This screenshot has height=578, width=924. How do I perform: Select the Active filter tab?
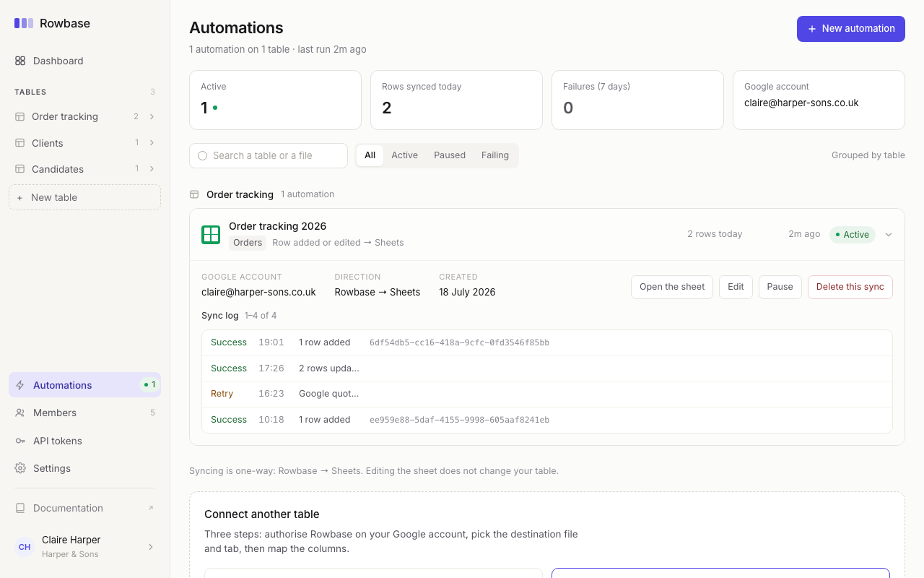(x=405, y=155)
